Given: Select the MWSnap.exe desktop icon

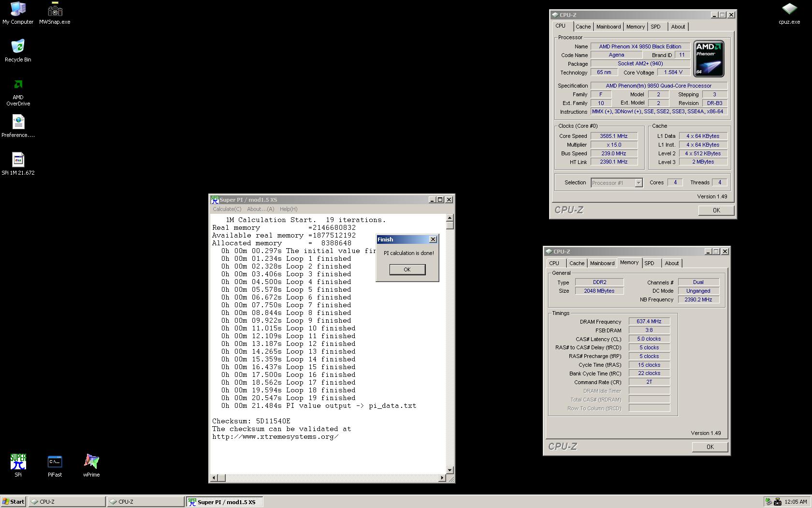Looking at the screenshot, I should [x=55, y=13].
